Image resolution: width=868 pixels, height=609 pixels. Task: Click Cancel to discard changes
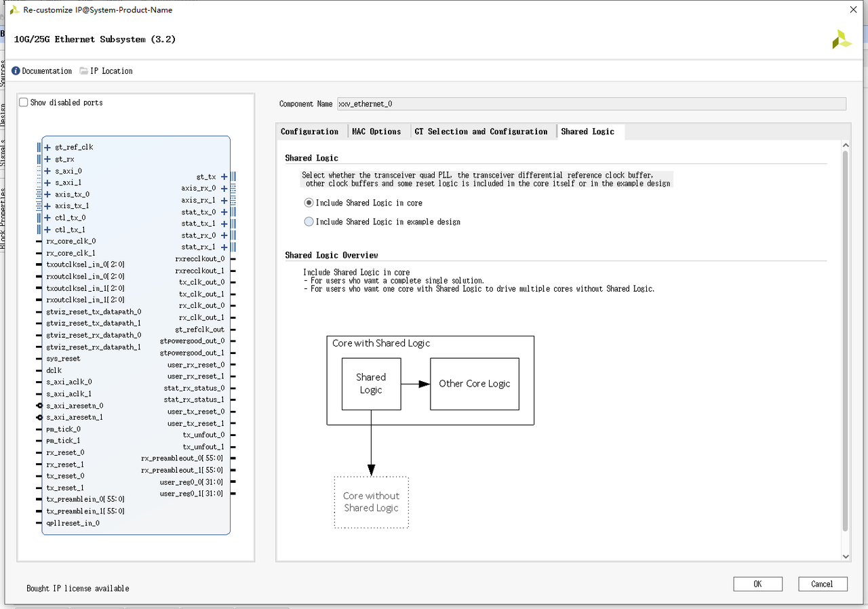point(821,584)
